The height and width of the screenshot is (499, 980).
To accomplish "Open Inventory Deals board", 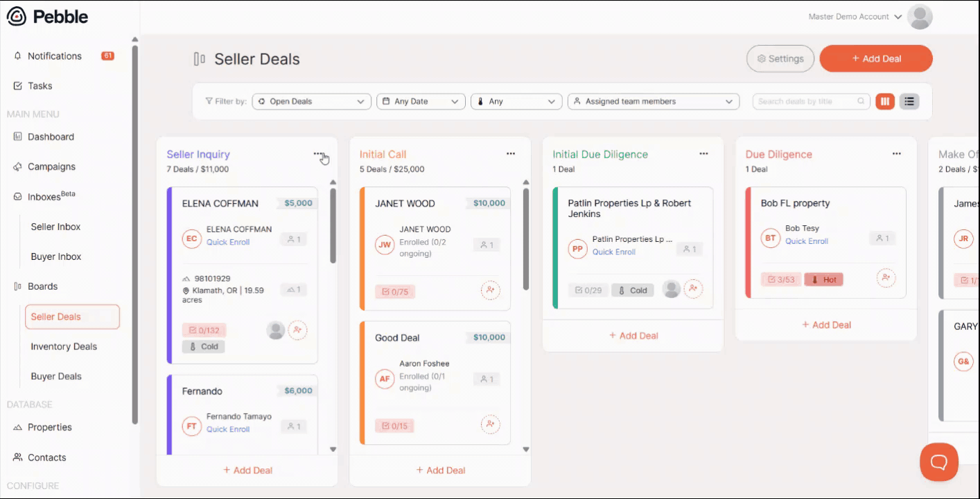I will coord(64,347).
